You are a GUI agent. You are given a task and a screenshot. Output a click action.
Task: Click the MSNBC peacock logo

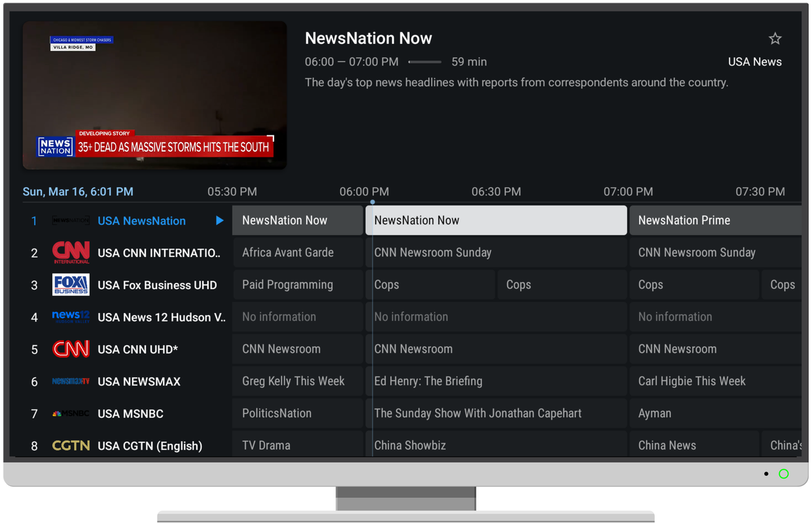point(71,413)
